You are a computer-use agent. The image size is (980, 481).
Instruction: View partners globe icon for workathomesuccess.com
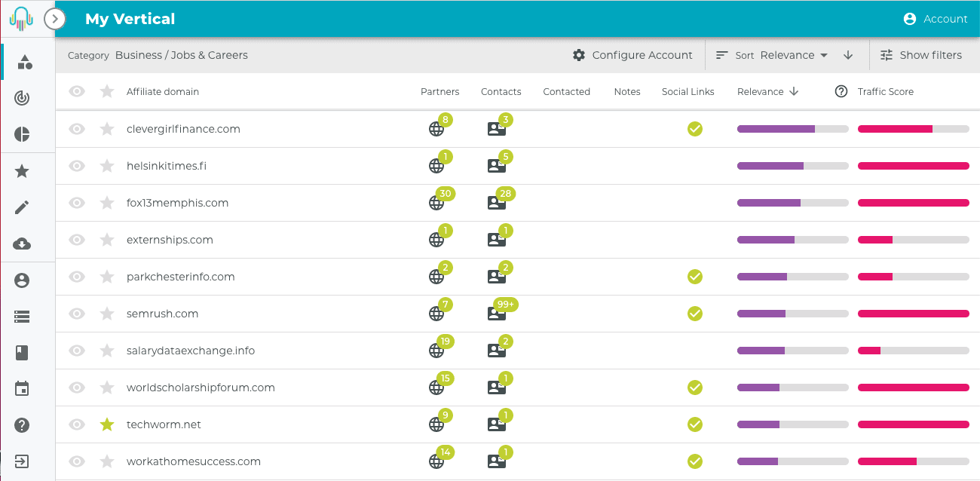click(x=436, y=461)
